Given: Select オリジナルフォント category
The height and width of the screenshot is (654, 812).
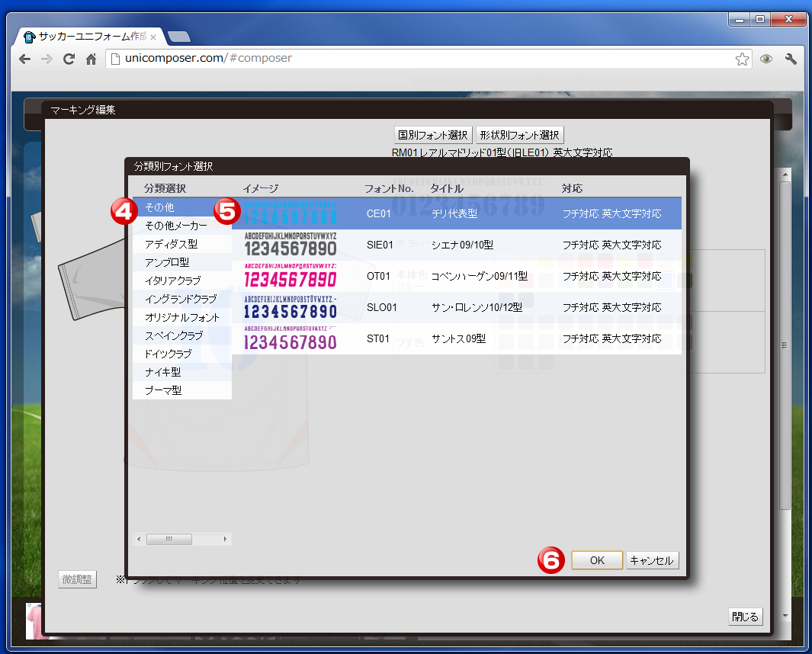Looking at the screenshot, I should [x=181, y=317].
